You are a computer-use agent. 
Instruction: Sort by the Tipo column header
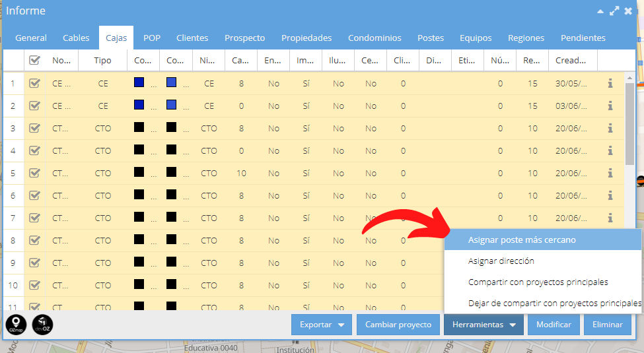point(102,60)
